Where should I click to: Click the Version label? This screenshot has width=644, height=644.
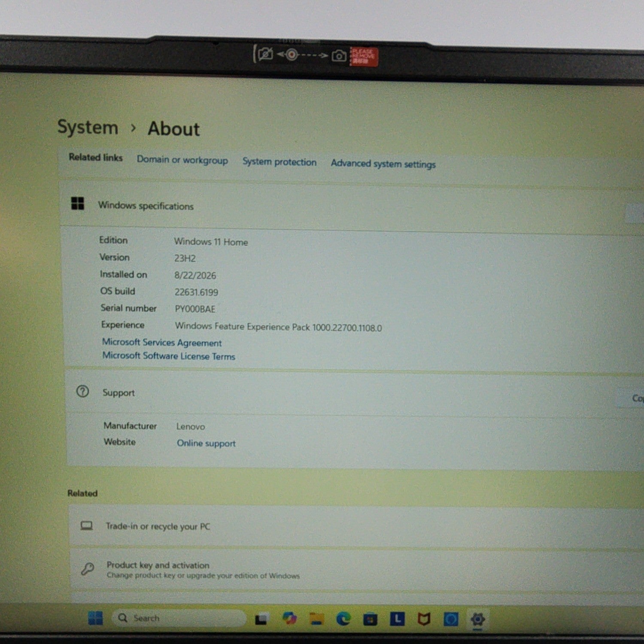[x=114, y=257]
